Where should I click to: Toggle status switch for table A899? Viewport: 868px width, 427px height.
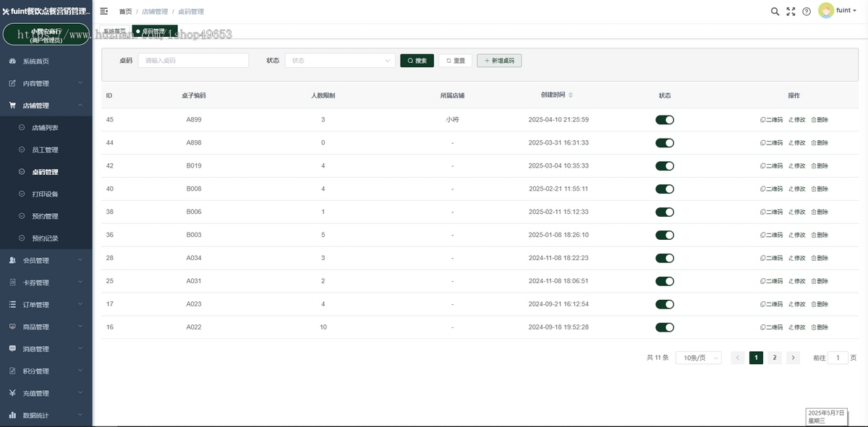665,120
